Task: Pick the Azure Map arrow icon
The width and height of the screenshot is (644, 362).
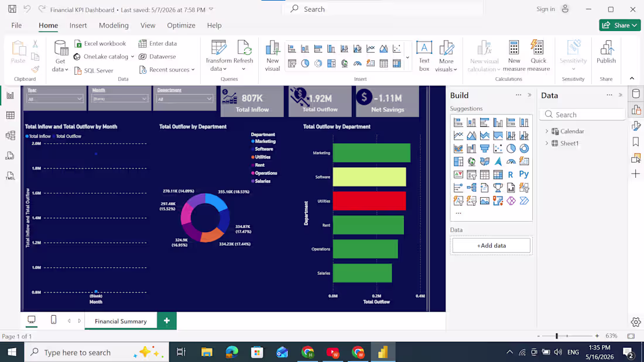Action: tap(498, 161)
